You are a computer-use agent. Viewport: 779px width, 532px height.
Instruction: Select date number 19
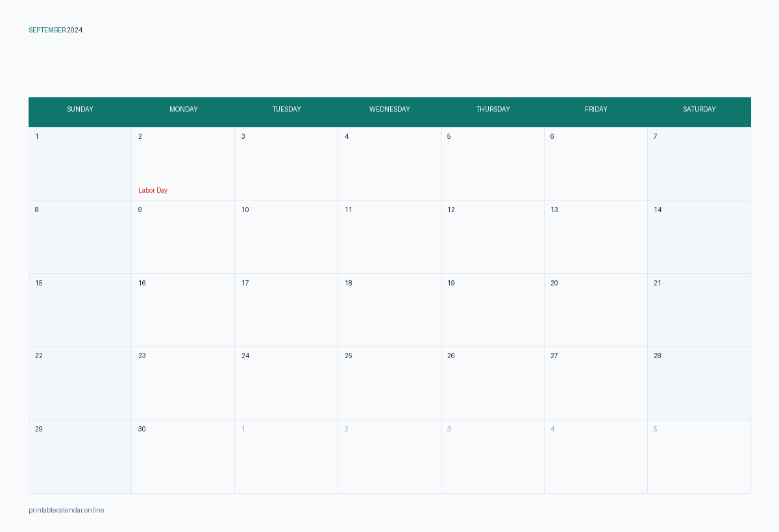[x=451, y=283]
